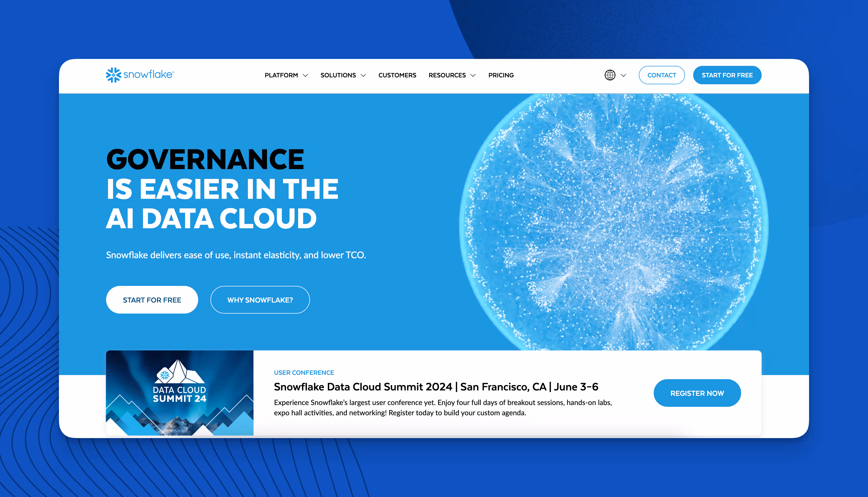Open the Platform dropdown chevron

(306, 75)
